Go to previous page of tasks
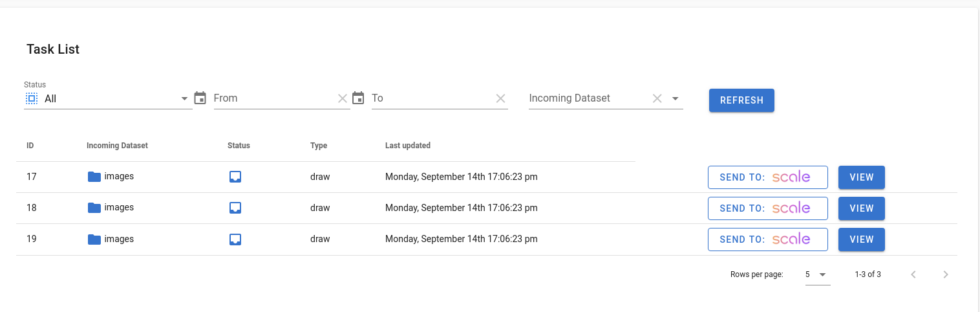The width and height of the screenshot is (980, 312). (x=913, y=274)
